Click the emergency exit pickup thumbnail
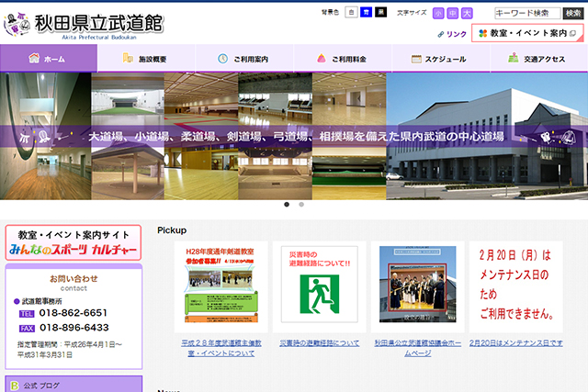 click(x=320, y=285)
